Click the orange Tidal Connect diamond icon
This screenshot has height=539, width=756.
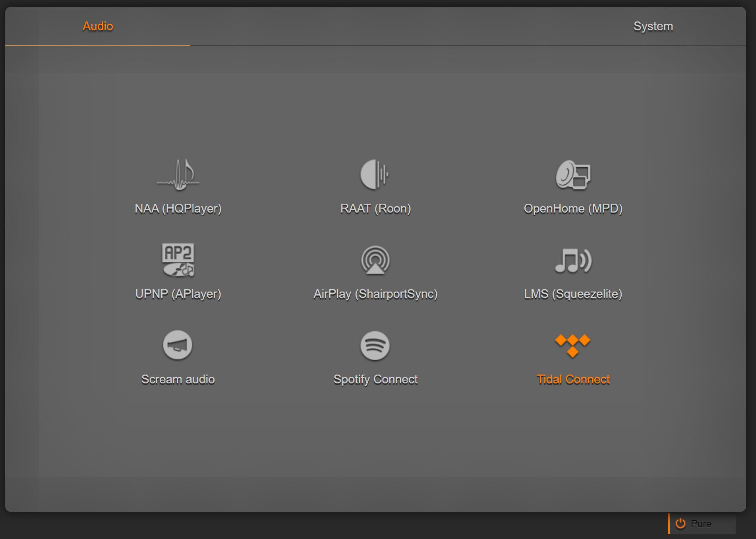(x=572, y=346)
